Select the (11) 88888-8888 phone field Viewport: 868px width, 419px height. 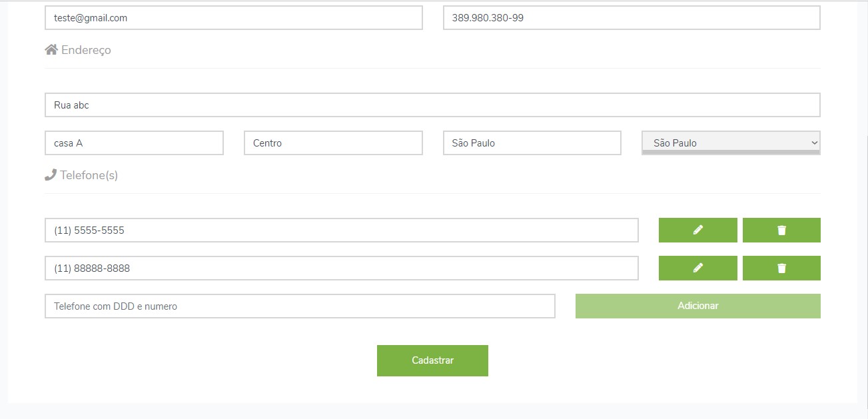click(342, 268)
